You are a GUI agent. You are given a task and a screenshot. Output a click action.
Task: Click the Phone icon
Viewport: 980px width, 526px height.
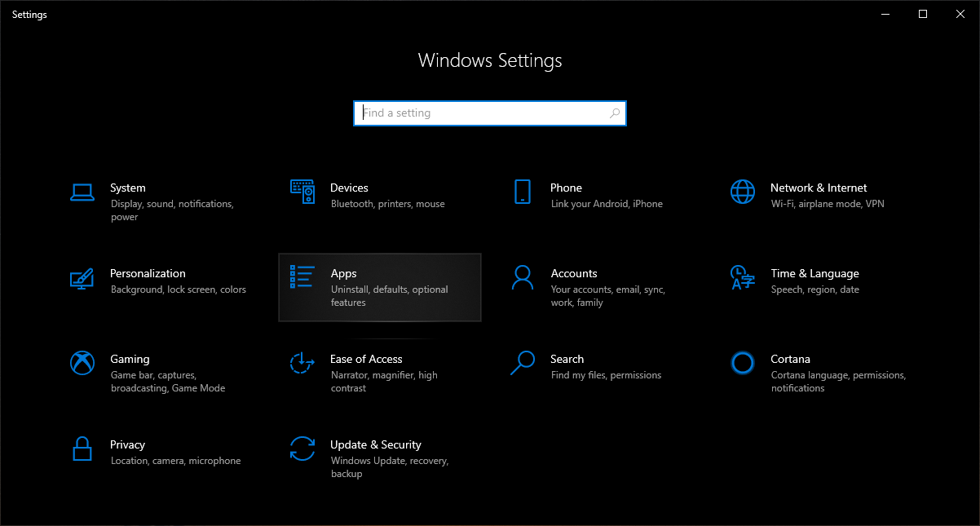coord(523,192)
